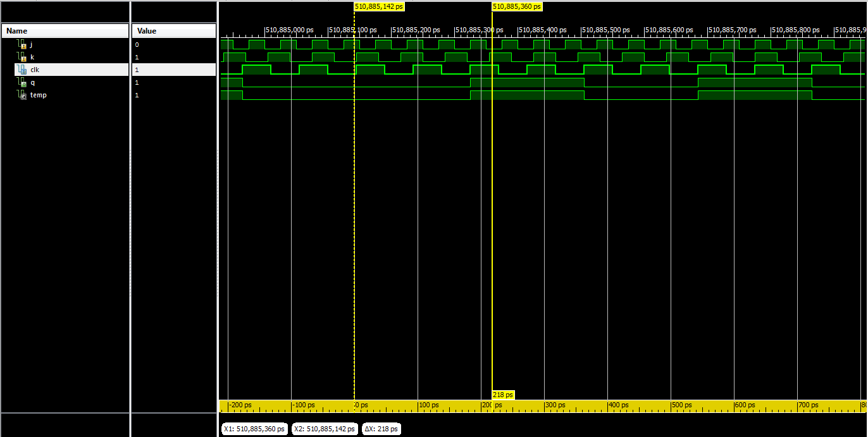Click the value cell of clk

(137, 70)
